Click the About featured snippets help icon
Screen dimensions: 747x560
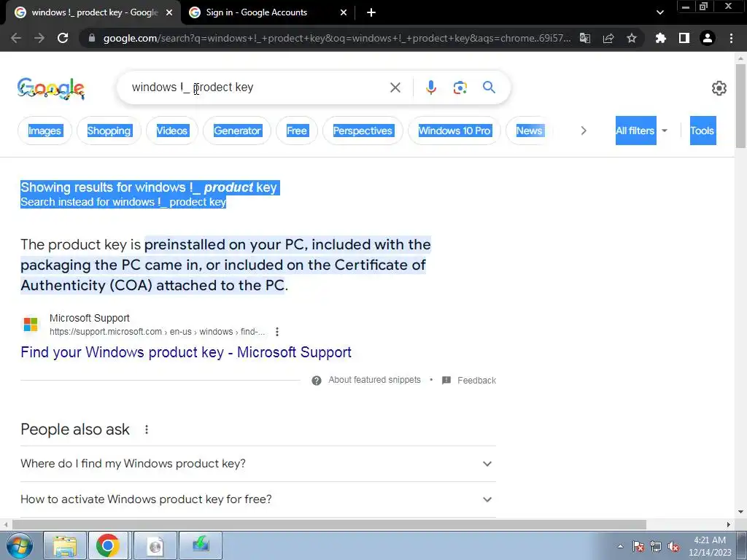pos(317,381)
